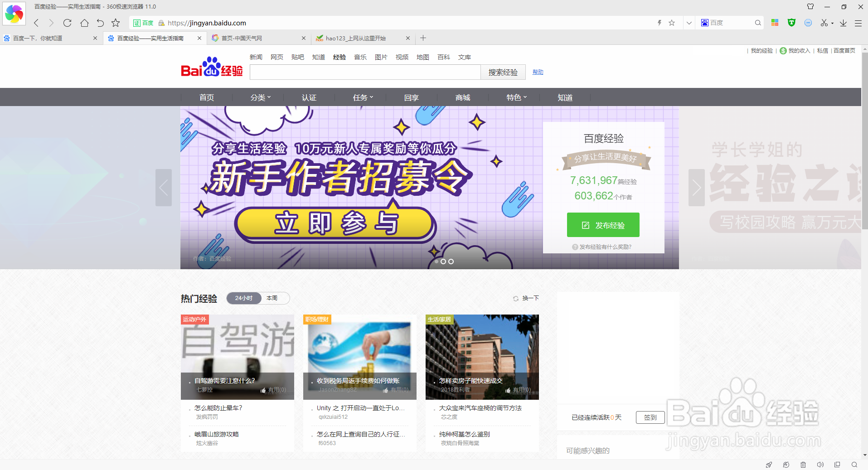Open the search magnifier in bottom status bar
Image resolution: width=868 pixels, height=470 pixels.
click(x=854, y=465)
